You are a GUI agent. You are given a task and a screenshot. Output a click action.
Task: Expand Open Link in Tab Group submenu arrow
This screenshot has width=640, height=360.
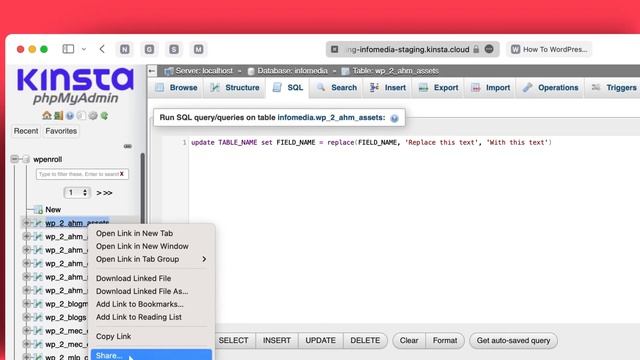tap(204, 259)
